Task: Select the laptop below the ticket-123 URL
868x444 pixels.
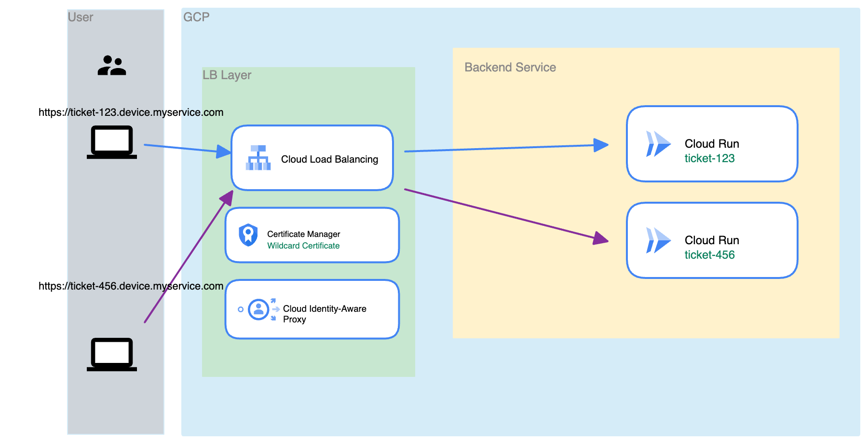Action: click(x=112, y=142)
